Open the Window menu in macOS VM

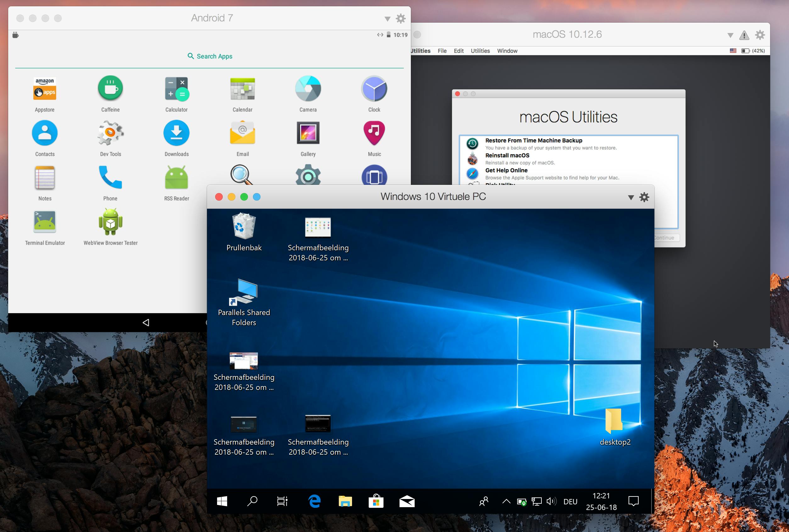tap(507, 51)
